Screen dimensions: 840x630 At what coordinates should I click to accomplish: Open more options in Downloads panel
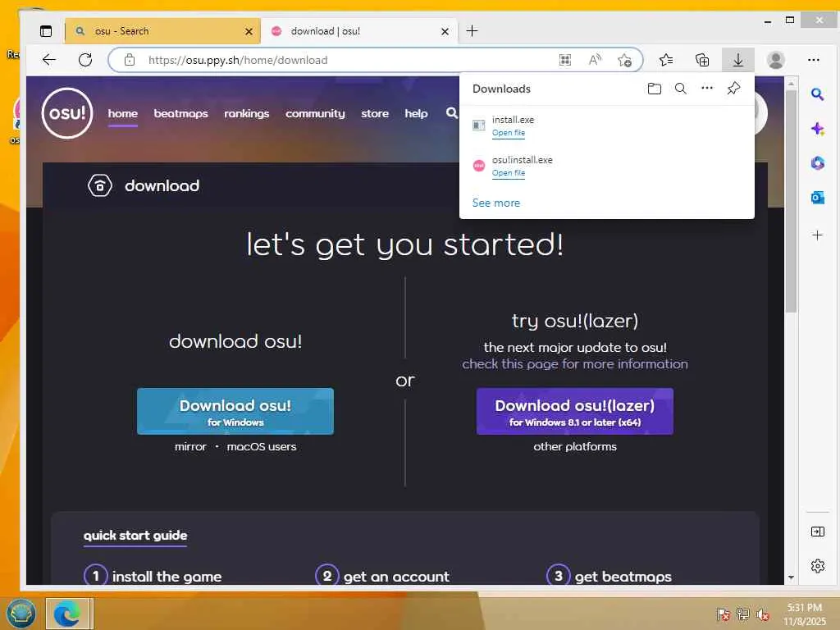[x=707, y=88]
